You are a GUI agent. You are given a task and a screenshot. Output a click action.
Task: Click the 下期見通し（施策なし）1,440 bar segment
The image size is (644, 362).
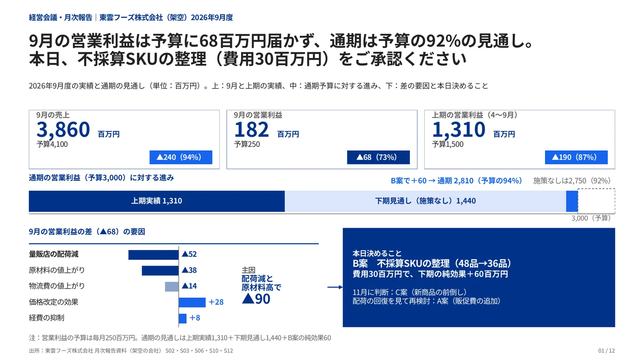pos(425,201)
